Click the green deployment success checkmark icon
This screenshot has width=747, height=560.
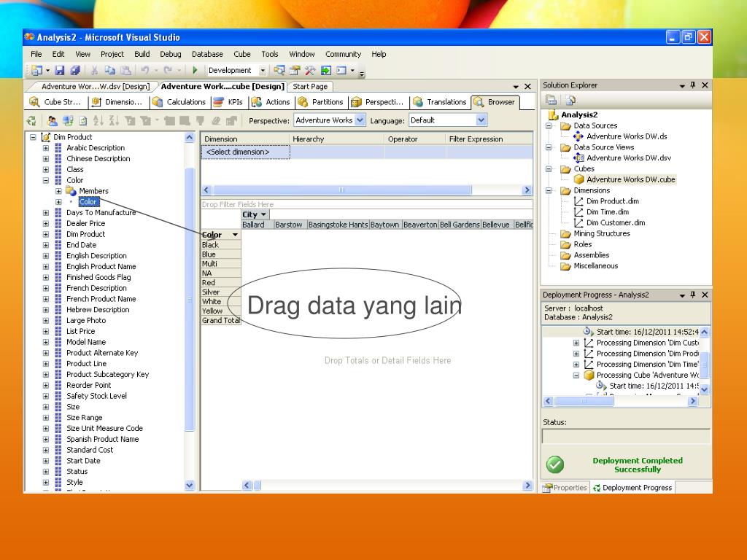point(555,464)
